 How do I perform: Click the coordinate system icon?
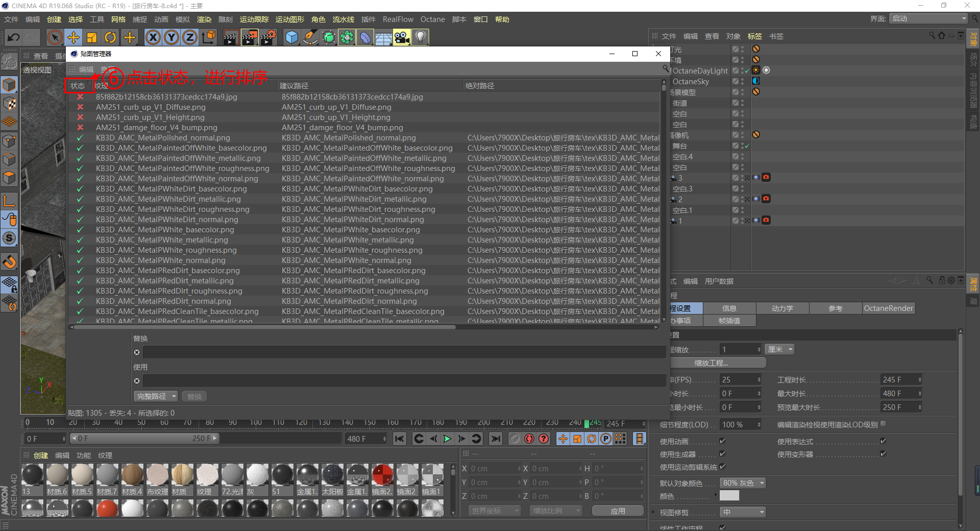pos(209,37)
